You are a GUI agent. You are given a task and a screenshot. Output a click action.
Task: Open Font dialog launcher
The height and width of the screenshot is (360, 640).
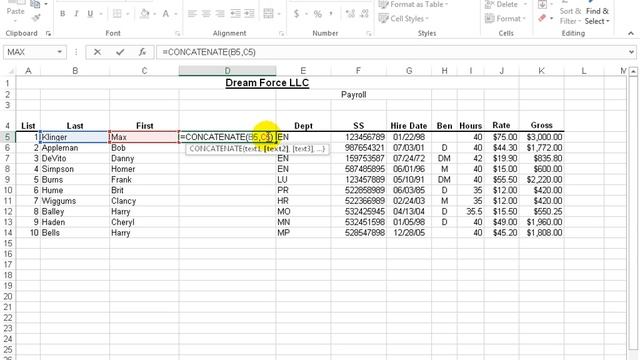(x=178, y=34)
